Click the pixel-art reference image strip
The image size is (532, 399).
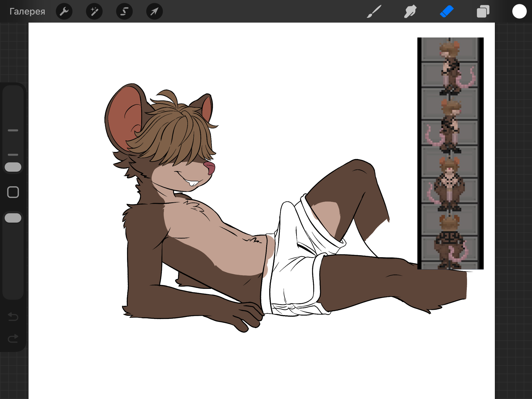tap(450, 153)
